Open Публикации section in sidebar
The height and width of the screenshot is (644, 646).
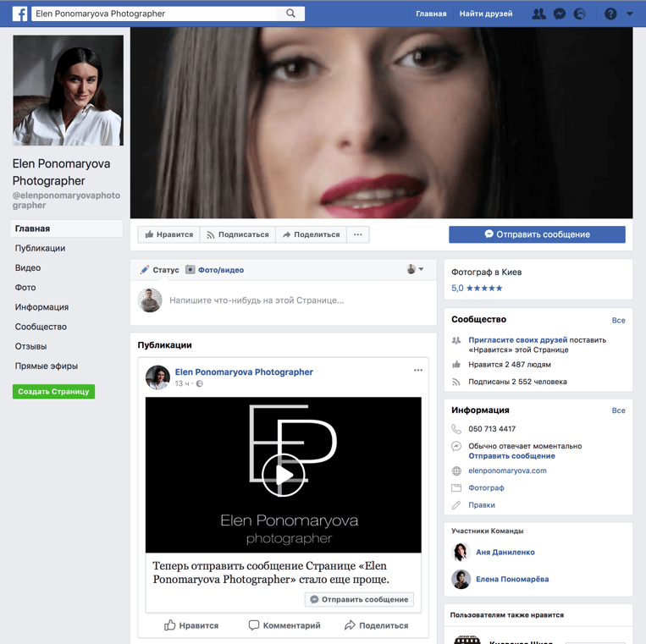point(40,248)
